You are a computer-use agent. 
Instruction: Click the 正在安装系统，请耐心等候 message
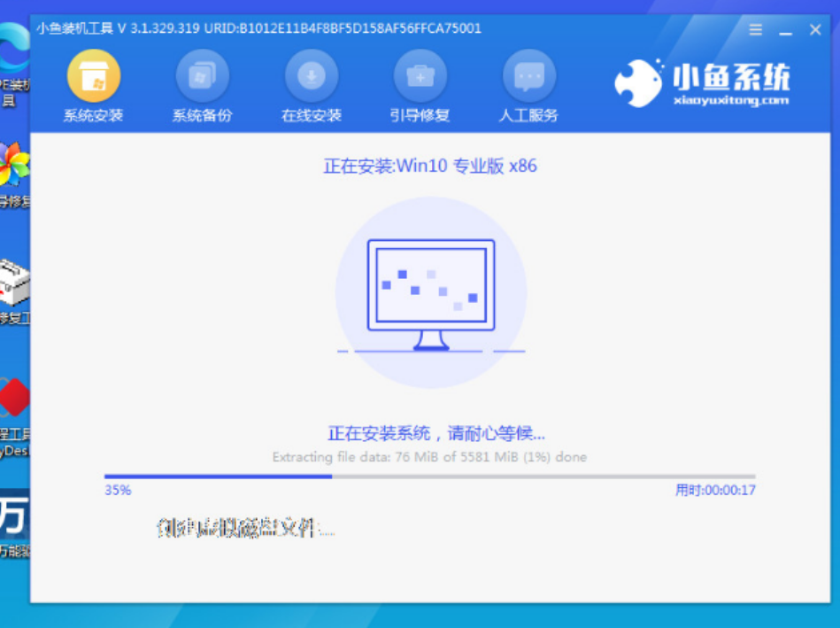pos(436,433)
